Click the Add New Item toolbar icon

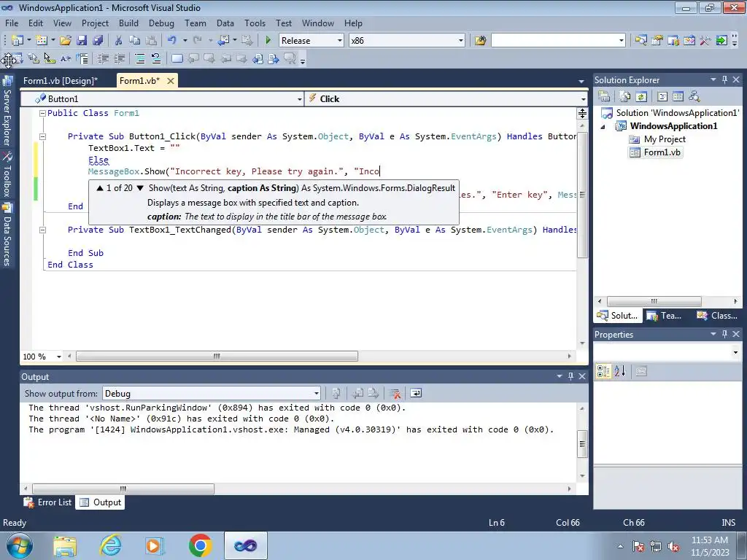pyautogui.click(x=42, y=41)
